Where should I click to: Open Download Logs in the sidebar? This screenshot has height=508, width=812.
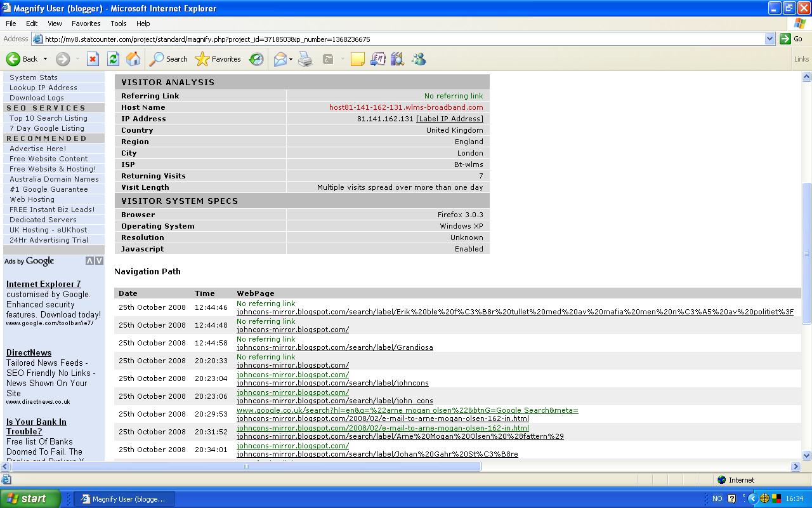click(x=37, y=98)
